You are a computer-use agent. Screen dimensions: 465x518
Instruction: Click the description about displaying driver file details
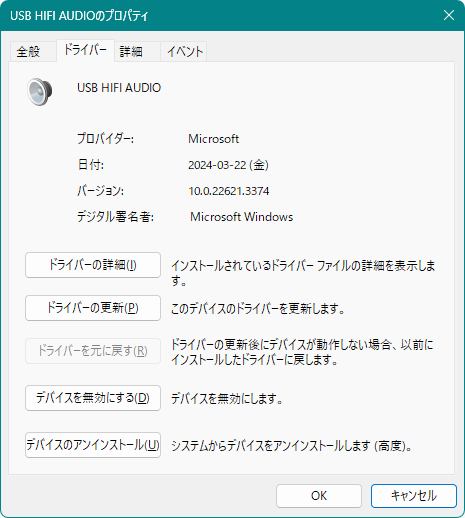[303, 273]
